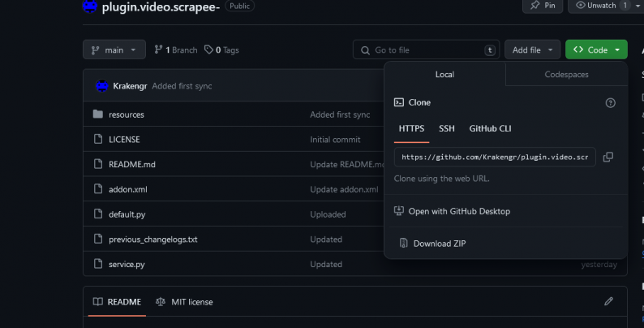644x328 pixels.
Task: Click the file icon next to previous_changelogs.txt
Action: pyautogui.click(x=98, y=239)
